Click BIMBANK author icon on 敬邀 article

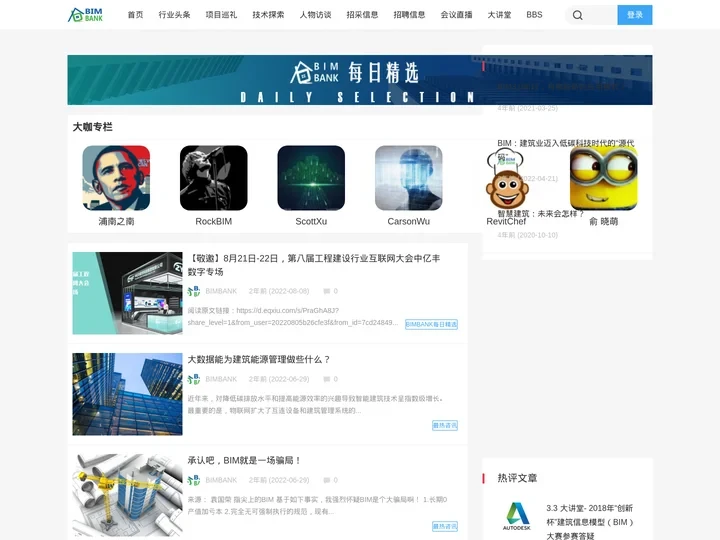pyautogui.click(x=194, y=291)
